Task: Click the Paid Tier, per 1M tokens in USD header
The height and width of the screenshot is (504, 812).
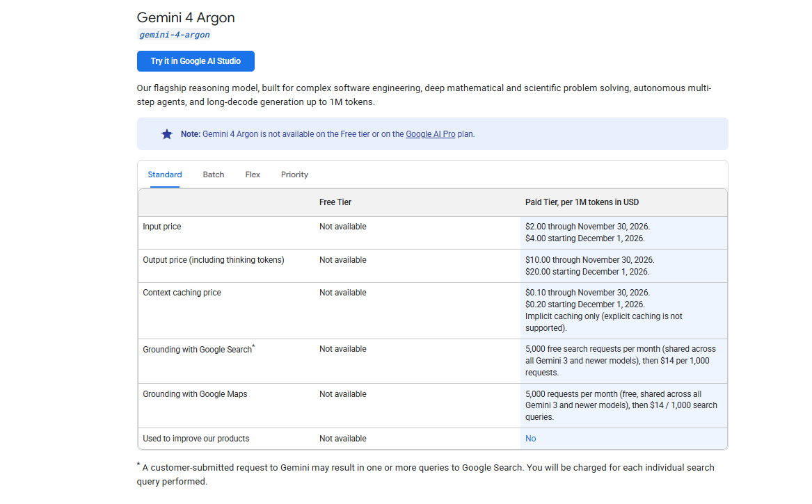Action: pos(582,202)
